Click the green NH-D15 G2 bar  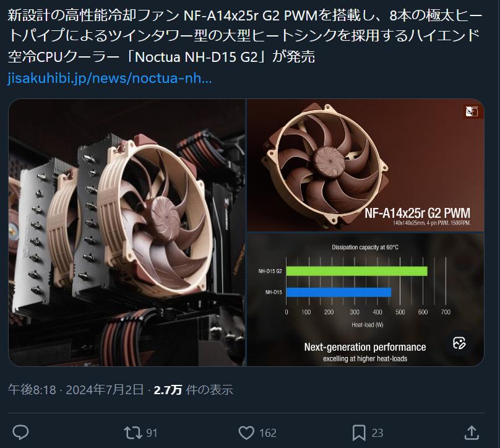click(x=356, y=271)
